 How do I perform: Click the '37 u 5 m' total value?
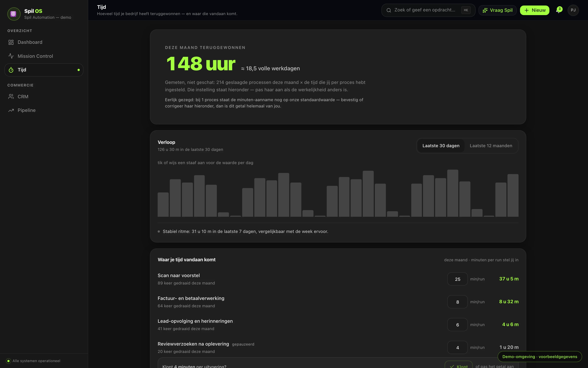[x=509, y=279]
